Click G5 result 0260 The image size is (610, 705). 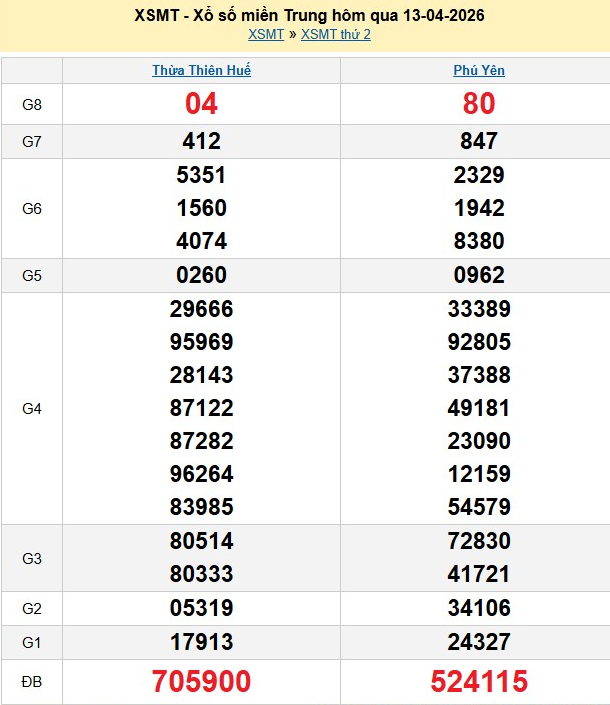pos(201,275)
